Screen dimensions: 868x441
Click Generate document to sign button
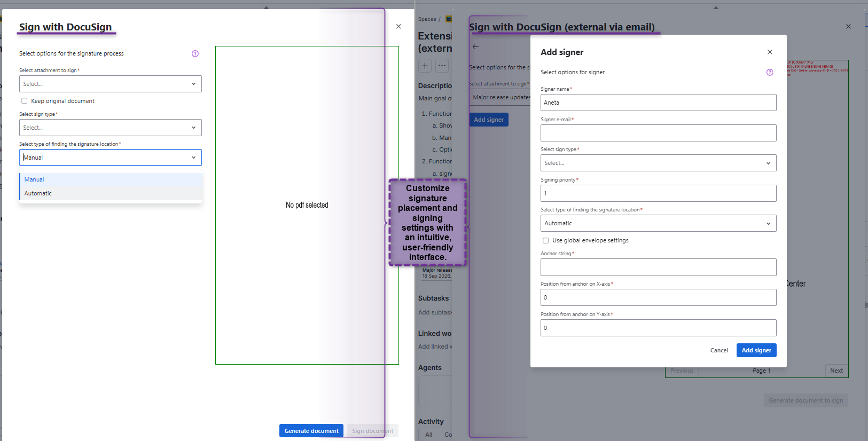coord(806,400)
